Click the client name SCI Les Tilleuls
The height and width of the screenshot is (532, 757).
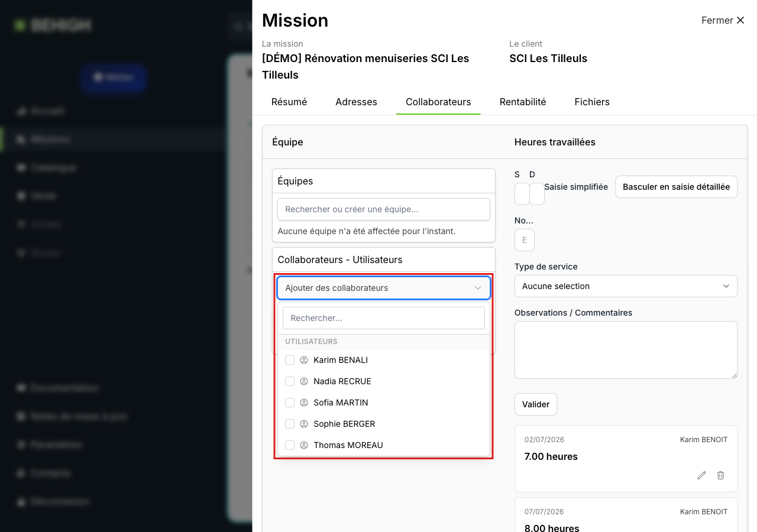[548, 59]
